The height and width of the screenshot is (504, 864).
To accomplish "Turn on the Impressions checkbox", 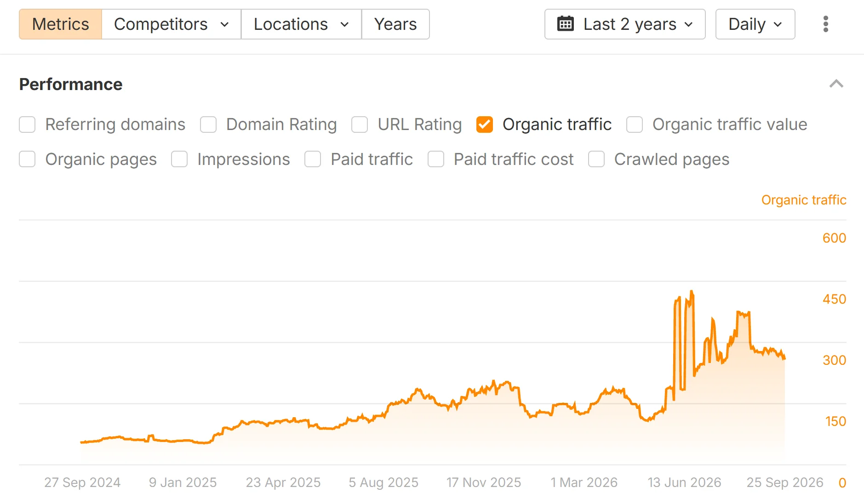I will pyautogui.click(x=179, y=159).
